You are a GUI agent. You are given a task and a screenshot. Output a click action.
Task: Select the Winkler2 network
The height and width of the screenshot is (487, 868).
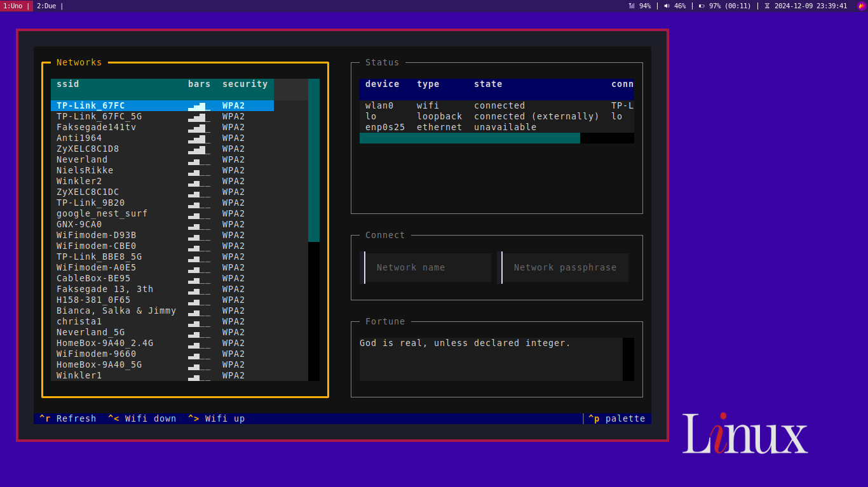click(x=163, y=181)
